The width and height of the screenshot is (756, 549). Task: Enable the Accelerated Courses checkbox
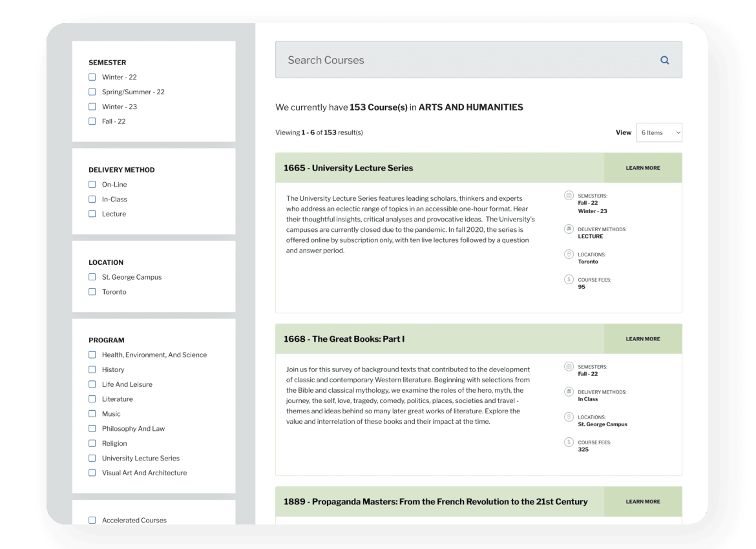(92, 519)
